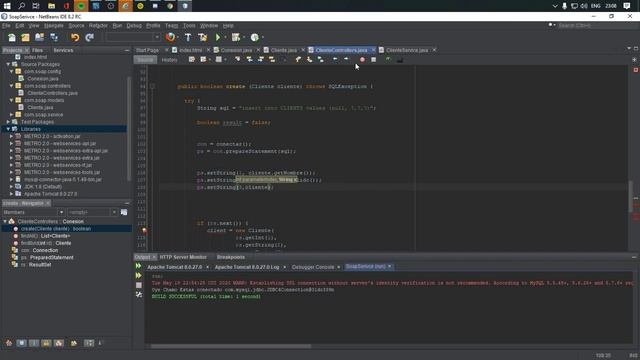Click editor toolbar back arrow icon
Screen dimensions: 640x360
coord(335,60)
